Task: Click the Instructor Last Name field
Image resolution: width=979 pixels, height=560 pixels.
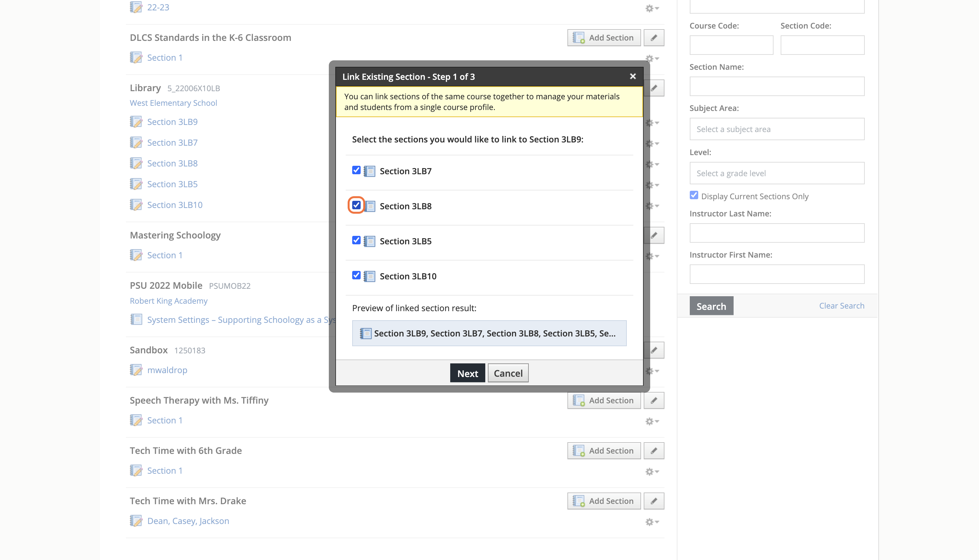Action: tap(777, 233)
